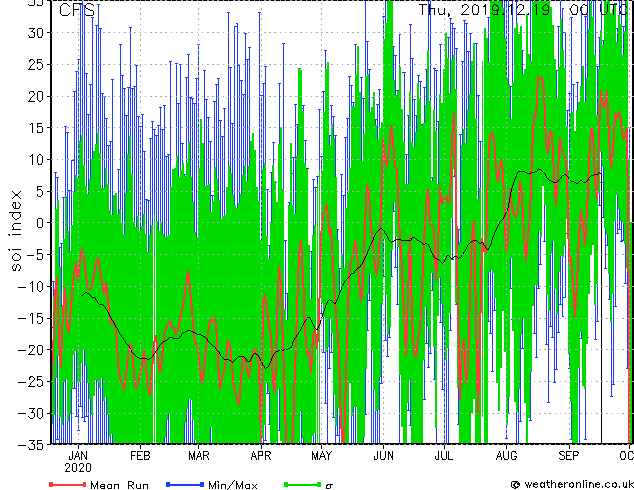
Task: Click the 2020 year label
Action: click(78, 468)
